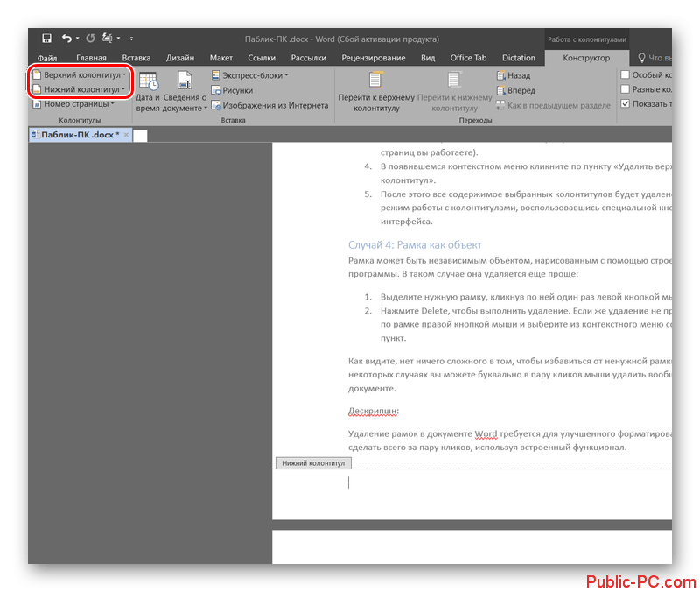Undo the last action with the arrow icon
This screenshot has height=592, width=700.
(67, 39)
